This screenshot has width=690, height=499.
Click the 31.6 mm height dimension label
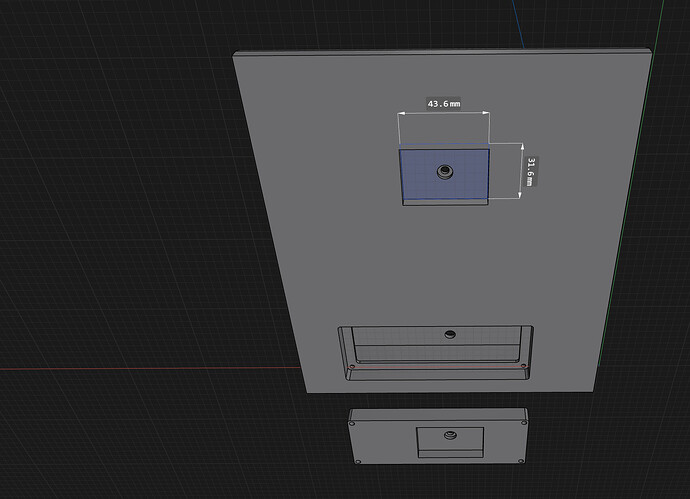(x=531, y=172)
